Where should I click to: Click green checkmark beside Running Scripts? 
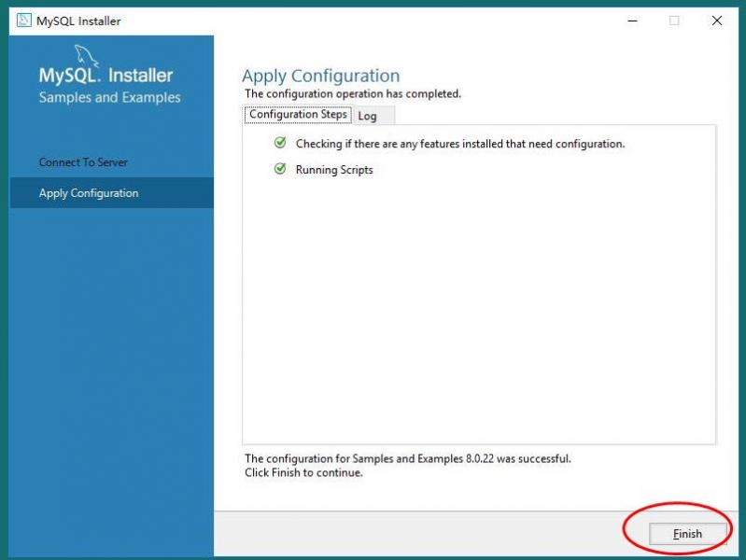tap(280, 169)
